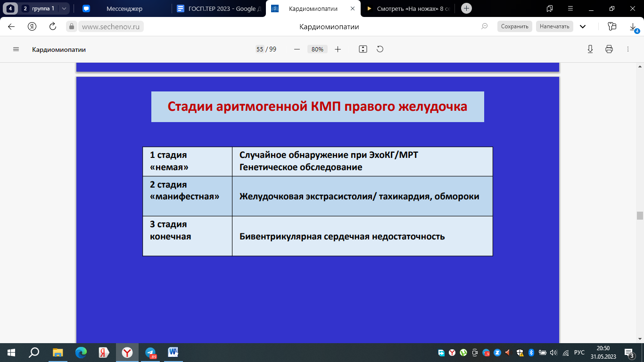Image resolution: width=644 pixels, height=362 pixels.
Task: Click the pinned tabs counter 4
Action: (10, 8)
